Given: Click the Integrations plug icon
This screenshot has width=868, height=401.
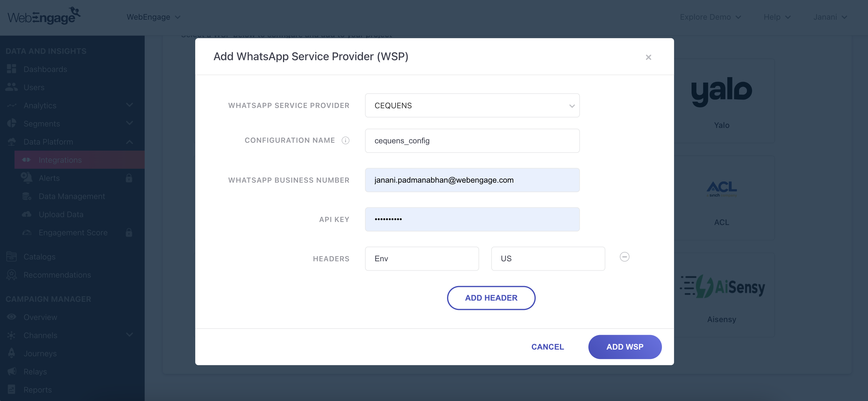Looking at the screenshot, I should [26, 160].
